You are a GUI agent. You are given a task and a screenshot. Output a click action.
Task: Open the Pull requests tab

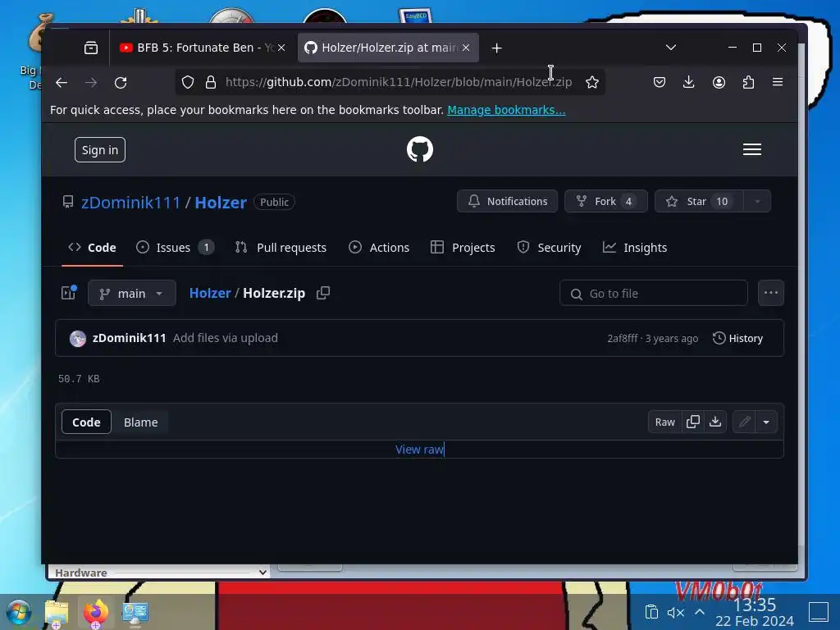coord(281,248)
